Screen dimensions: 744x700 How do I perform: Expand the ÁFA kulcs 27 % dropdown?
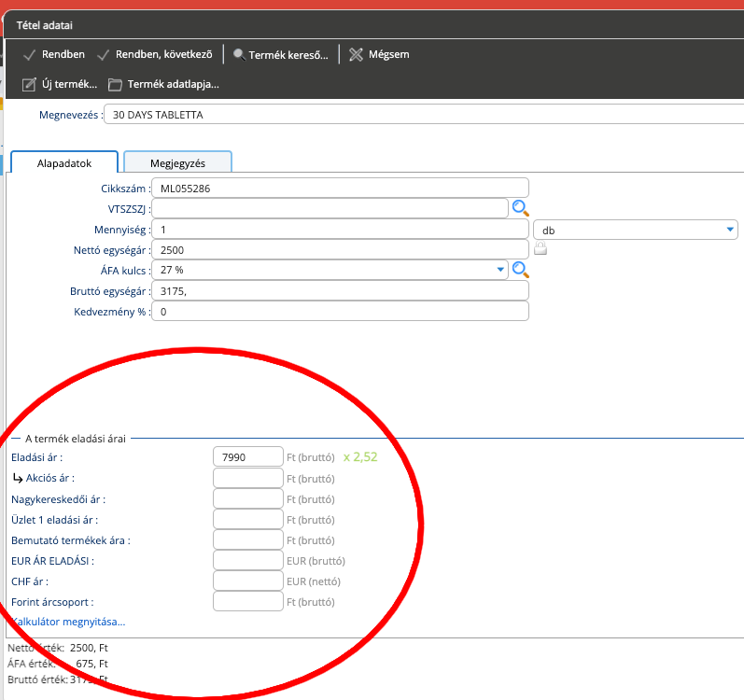pyautogui.click(x=500, y=270)
